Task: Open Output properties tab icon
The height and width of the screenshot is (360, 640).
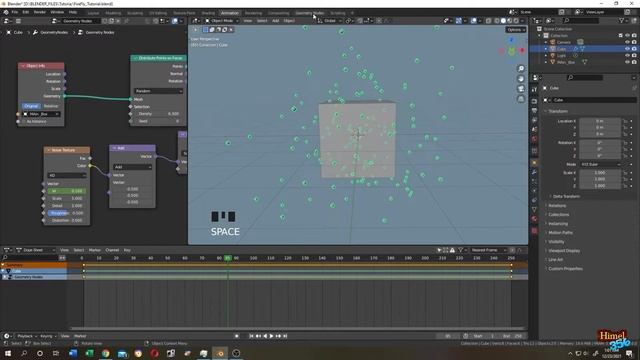Action: [534, 111]
